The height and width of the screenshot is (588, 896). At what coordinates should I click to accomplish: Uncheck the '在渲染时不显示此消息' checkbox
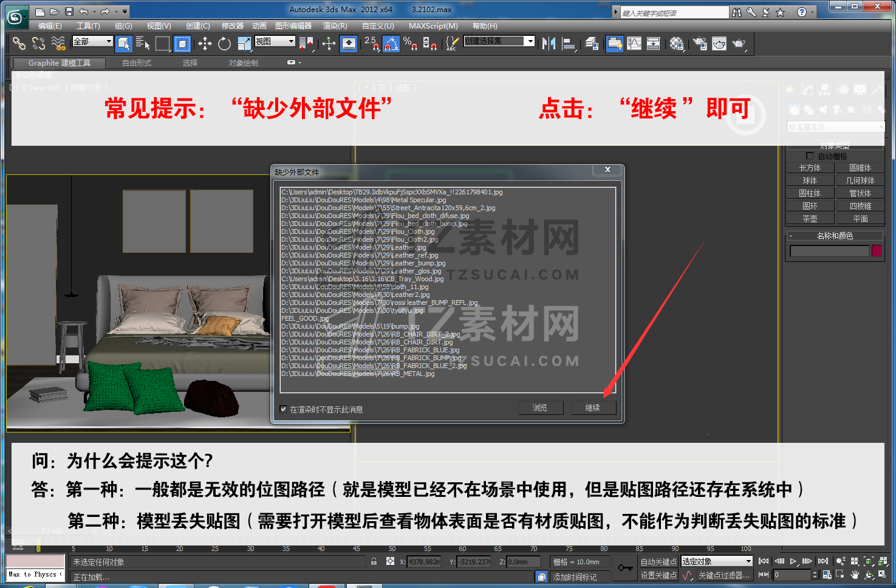point(283,409)
